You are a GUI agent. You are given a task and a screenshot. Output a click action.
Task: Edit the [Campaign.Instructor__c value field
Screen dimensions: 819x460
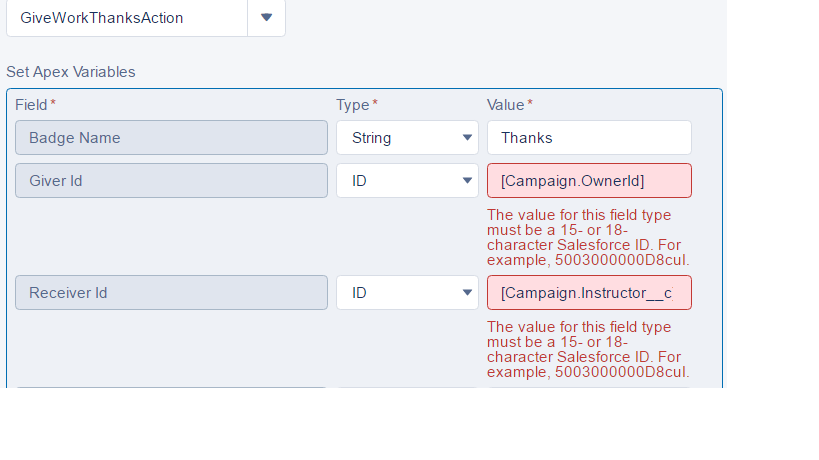coord(588,293)
